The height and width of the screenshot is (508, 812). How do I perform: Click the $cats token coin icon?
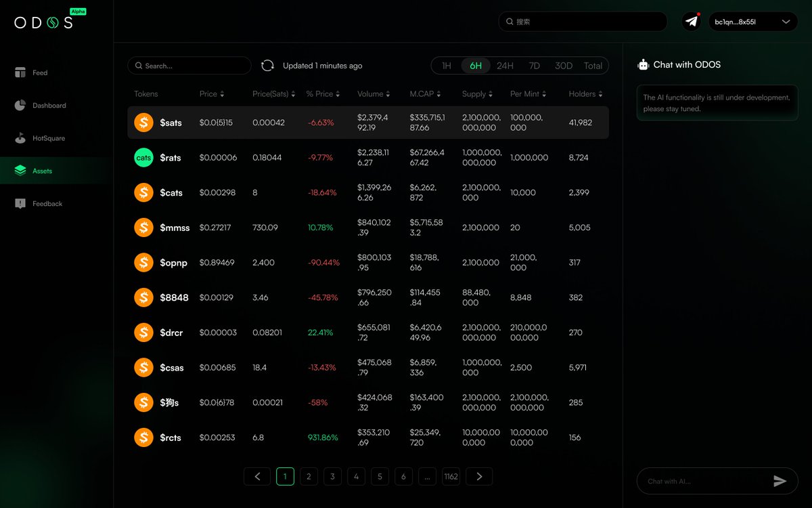[143, 192]
